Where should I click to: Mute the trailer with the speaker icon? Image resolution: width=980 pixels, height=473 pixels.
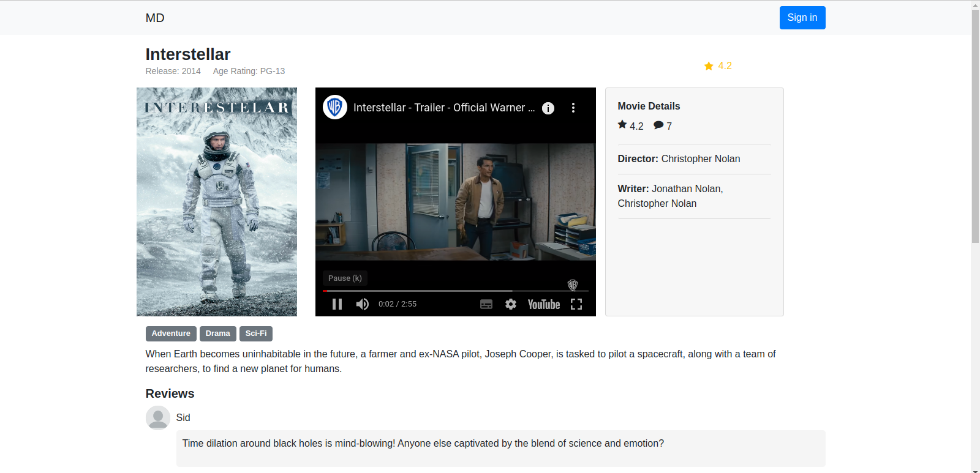363,304
